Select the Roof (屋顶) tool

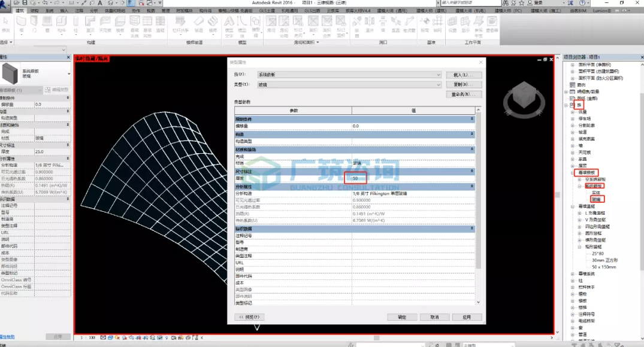tap(90, 24)
